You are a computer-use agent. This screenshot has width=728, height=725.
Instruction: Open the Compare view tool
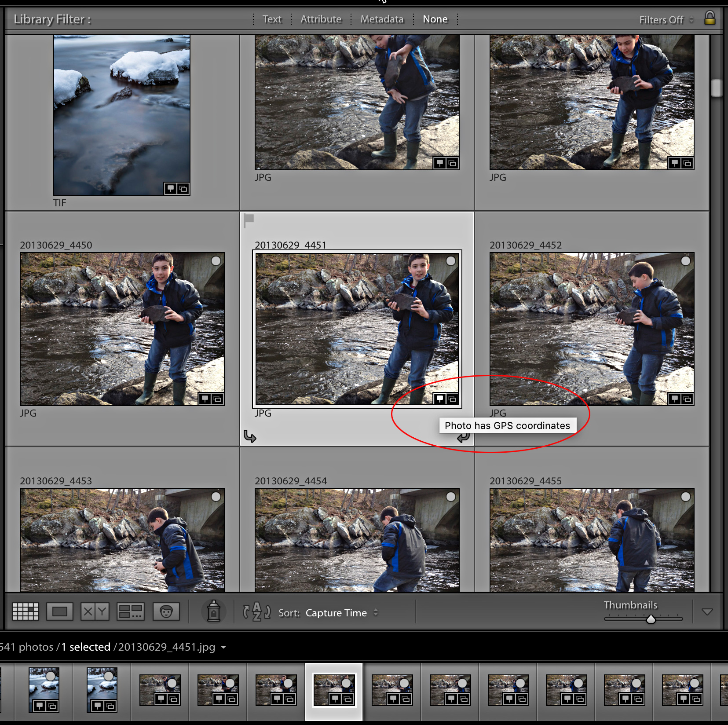tap(95, 611)
